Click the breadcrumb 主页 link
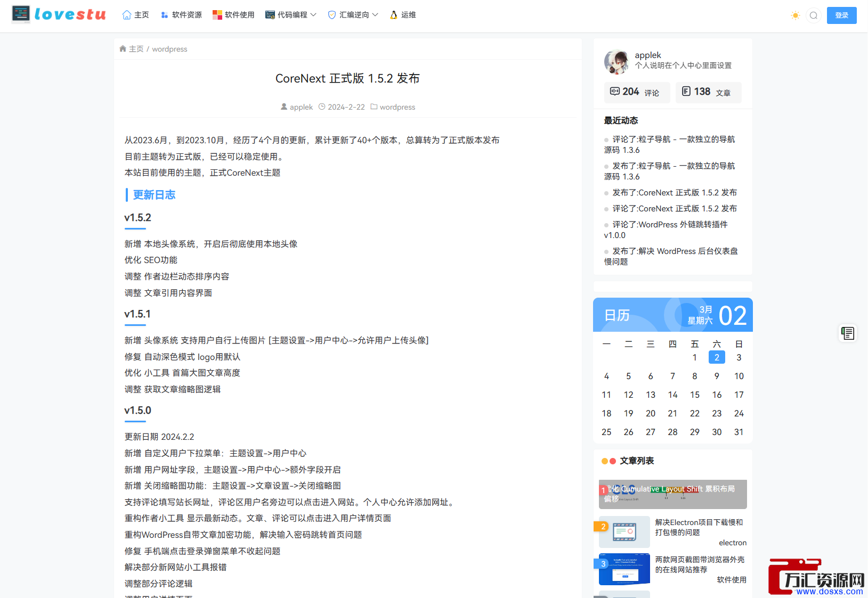The image size is (868, 598). (132, 49)
